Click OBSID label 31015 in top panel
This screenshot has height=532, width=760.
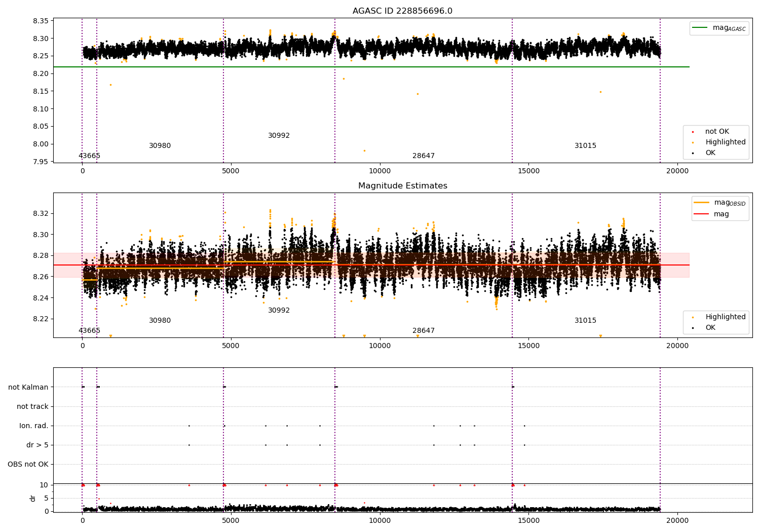[x=585, y=146]
